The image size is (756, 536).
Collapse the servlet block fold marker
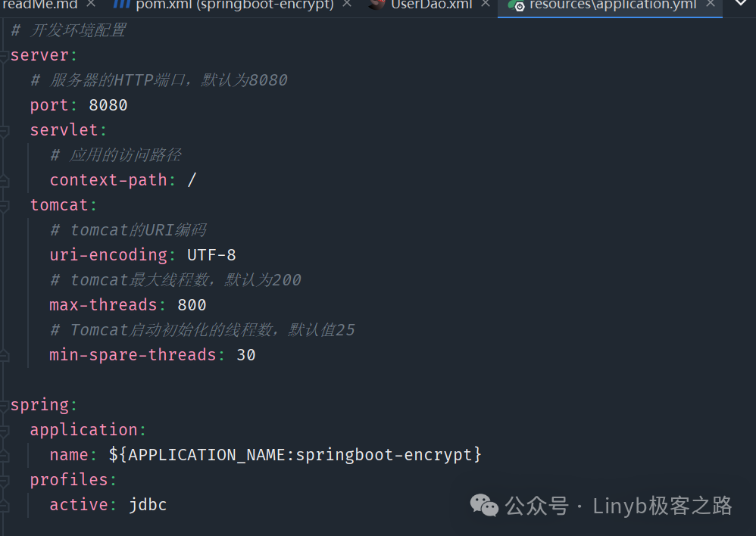(x=4, y=130)
